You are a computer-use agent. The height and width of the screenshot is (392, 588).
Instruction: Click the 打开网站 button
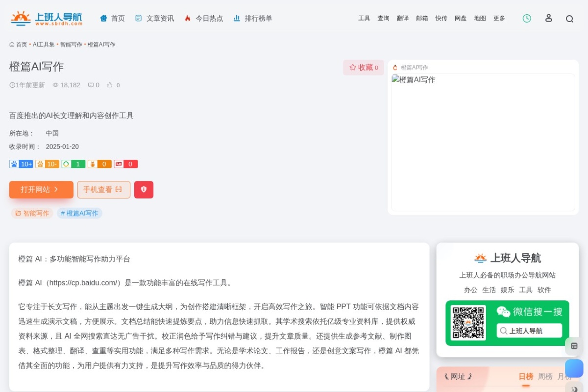click(41, 190)
